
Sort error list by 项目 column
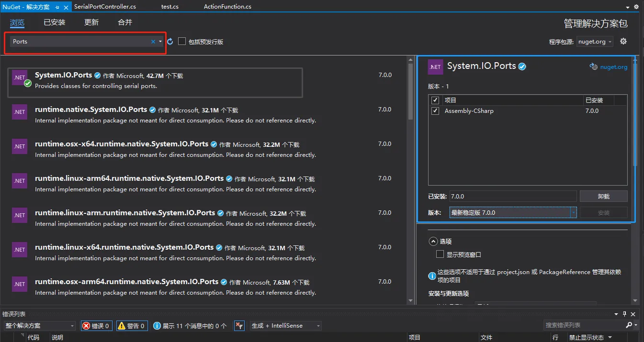[415, 338]
